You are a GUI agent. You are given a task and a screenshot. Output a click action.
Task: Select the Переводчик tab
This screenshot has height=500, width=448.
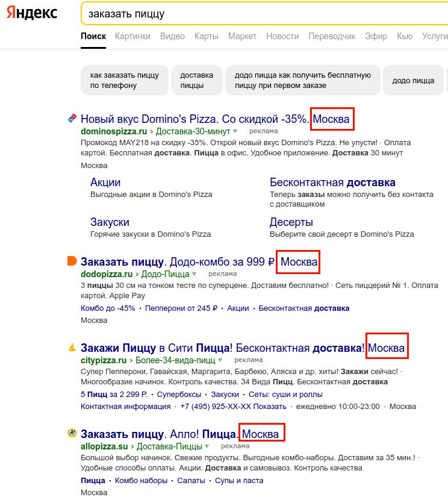click(x=332, y=36)
